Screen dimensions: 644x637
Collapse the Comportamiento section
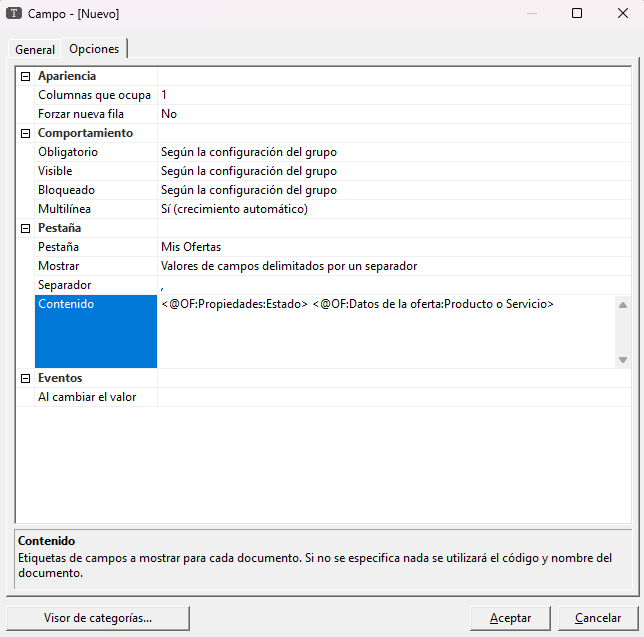pos(25,133)
